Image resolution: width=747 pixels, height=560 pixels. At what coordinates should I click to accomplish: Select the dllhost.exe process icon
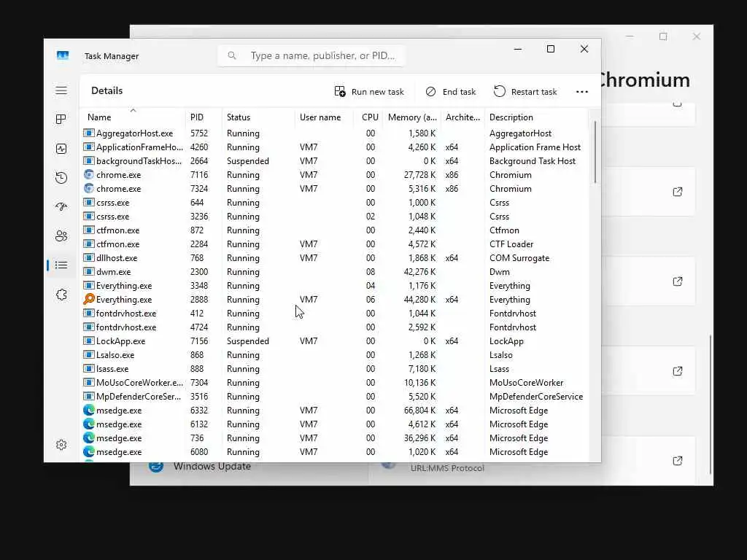point(88,257)
